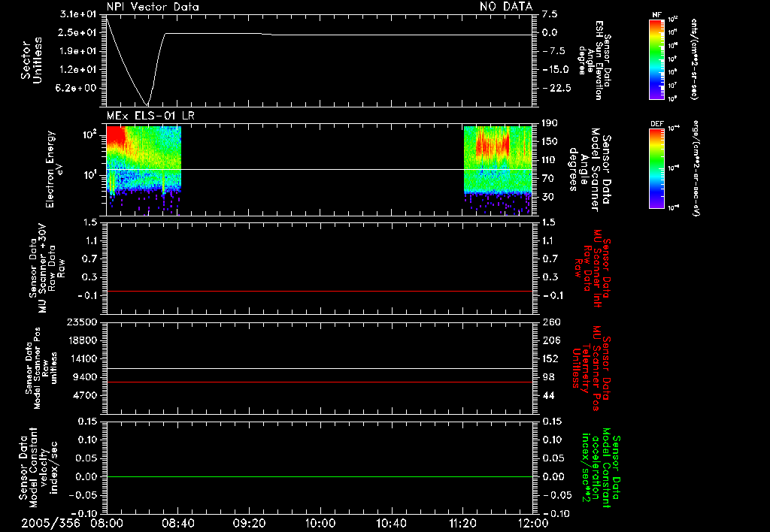The height and width of the screenshot is (532, 770).
Task: Click the "3.1e+01" sector tick value
Action: [x=78, y=14]
